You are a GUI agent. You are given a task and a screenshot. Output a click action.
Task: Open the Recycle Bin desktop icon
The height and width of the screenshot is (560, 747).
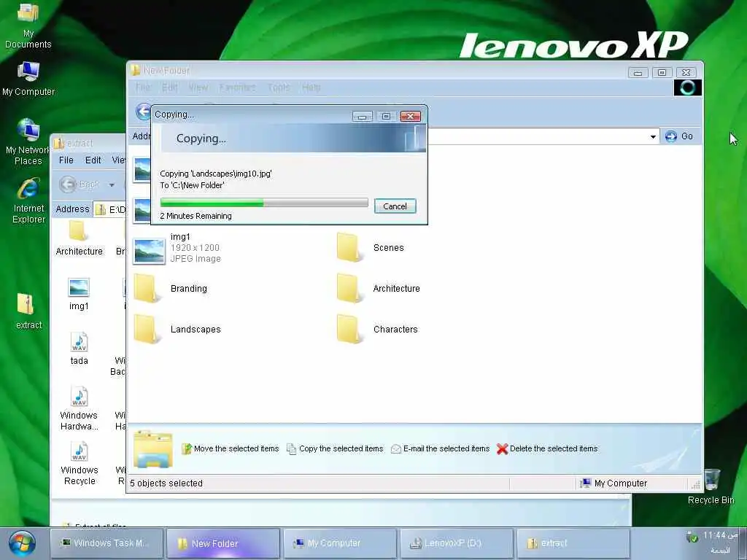(711, 486)
